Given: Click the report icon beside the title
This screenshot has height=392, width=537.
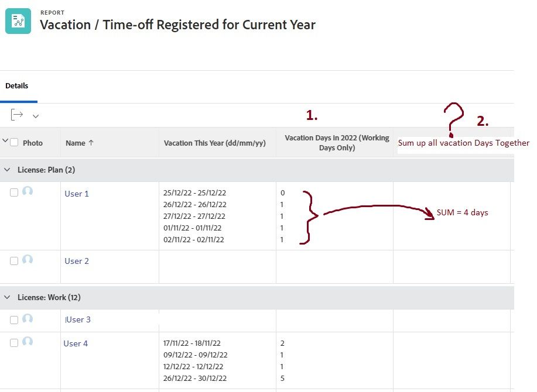Looking at the screenshot, I should tap(18, 21).
